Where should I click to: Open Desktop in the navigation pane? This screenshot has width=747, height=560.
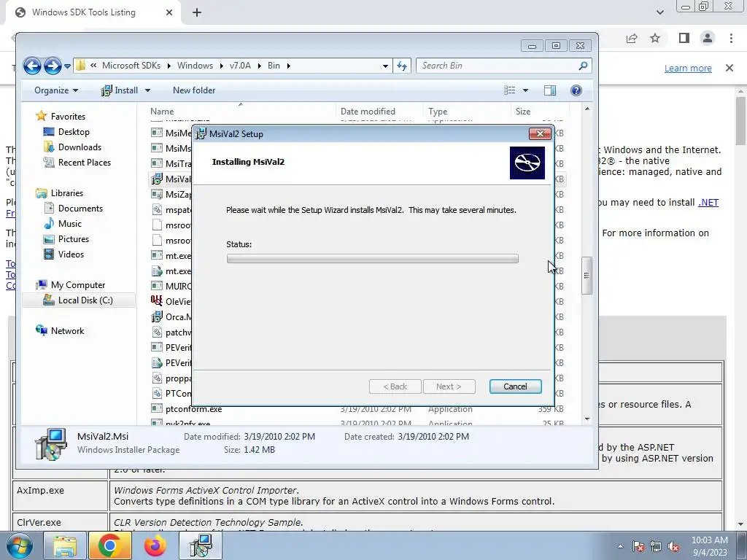(x=74, y=132)
